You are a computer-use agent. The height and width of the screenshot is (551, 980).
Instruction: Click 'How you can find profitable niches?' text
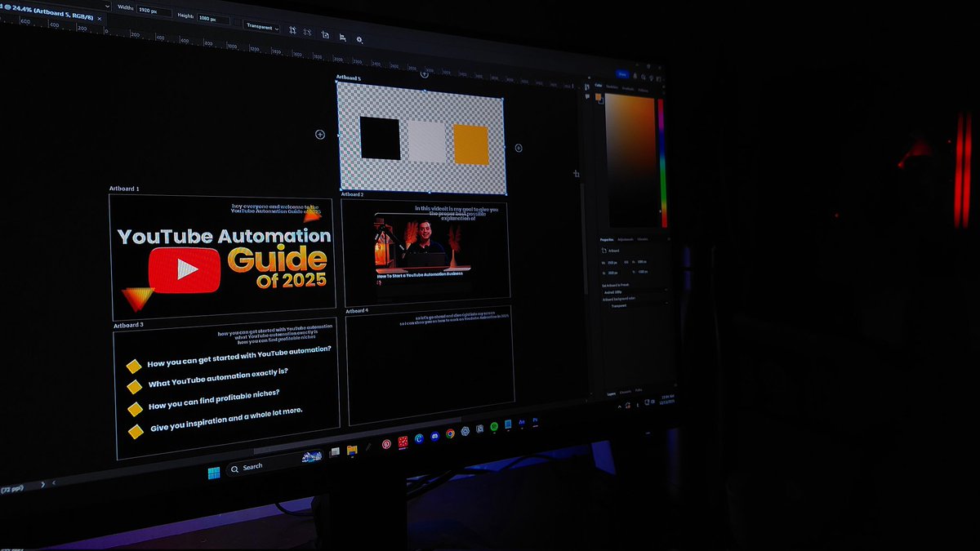click(215, 398)
